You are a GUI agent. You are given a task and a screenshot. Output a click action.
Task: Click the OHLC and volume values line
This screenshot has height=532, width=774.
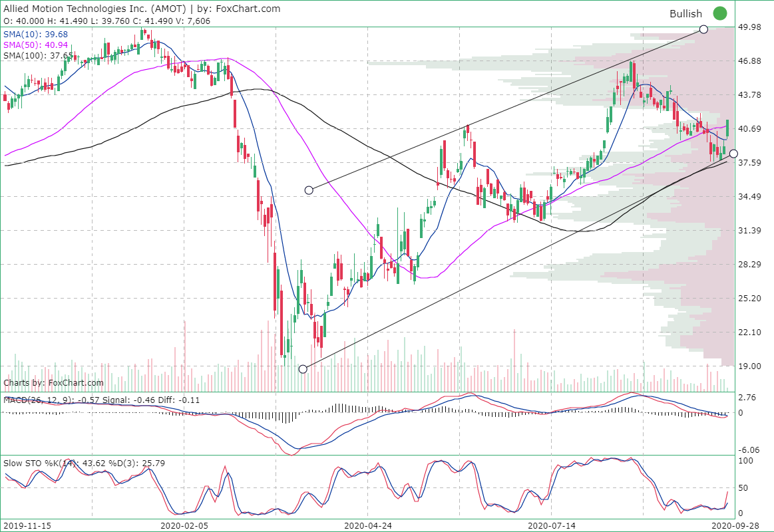pos(106,21)
